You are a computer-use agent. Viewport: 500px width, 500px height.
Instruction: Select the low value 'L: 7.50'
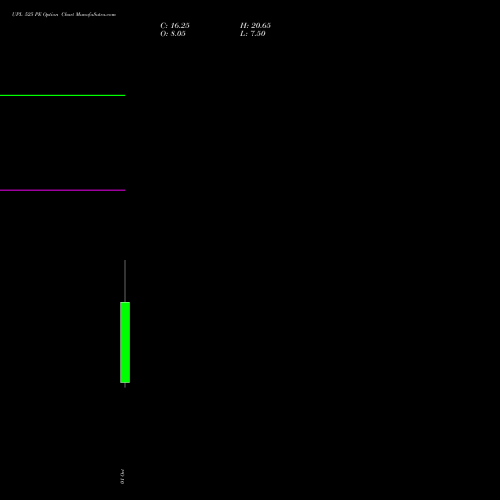click(x=253, y=34)
